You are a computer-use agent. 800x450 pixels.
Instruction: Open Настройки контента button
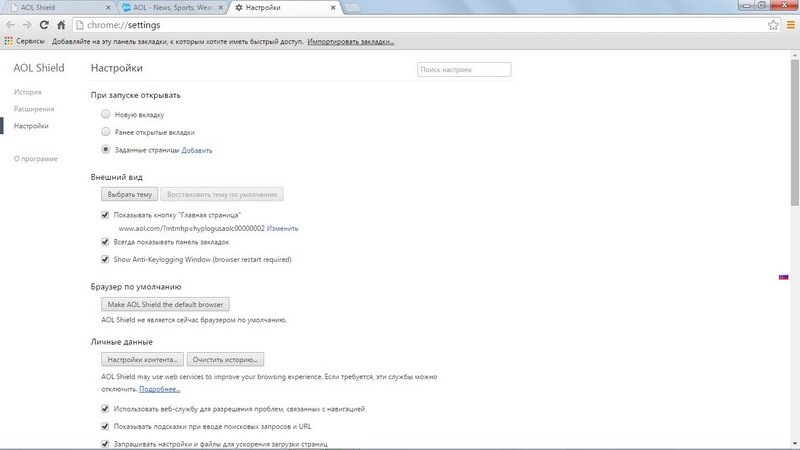tap(142, 359)
